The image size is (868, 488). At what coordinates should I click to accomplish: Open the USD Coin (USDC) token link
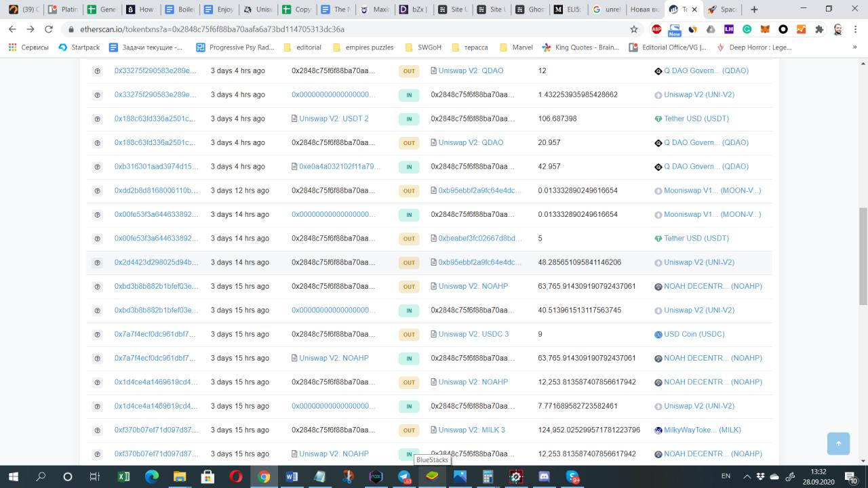[694, 334]
